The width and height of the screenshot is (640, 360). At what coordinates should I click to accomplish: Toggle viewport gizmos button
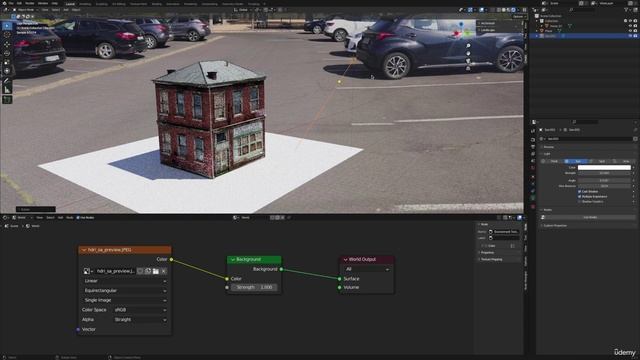470,10
